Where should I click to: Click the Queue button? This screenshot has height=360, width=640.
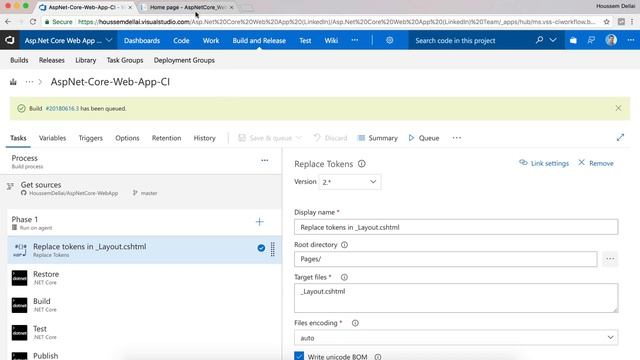(424, 138)
